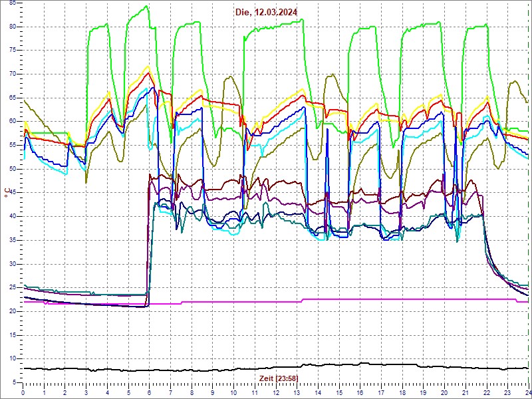This screenshot has width=532, height=399.
Task: Click the °C unit label on y-axis
Action: [7, 193]
